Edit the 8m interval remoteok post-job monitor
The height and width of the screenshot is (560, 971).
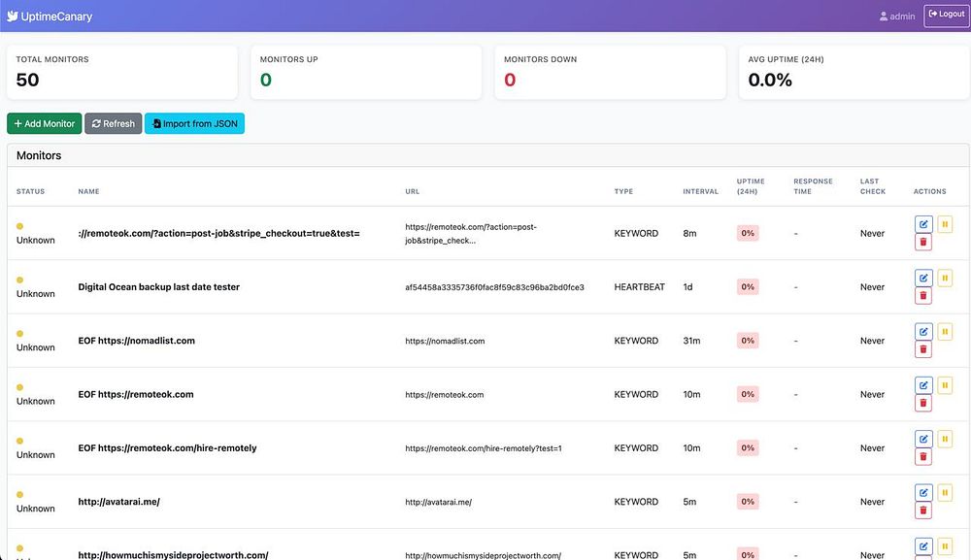pos(923,224)
